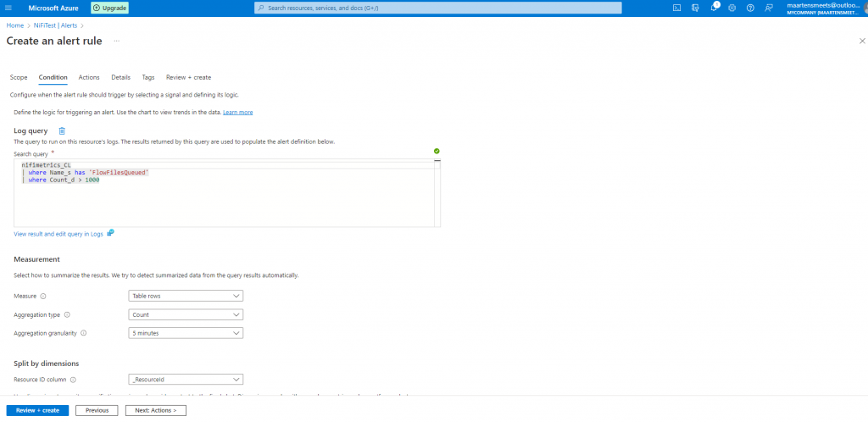Click into the global search resources box
This screenshot has height=422, width=868.
(x=438, y=8)
